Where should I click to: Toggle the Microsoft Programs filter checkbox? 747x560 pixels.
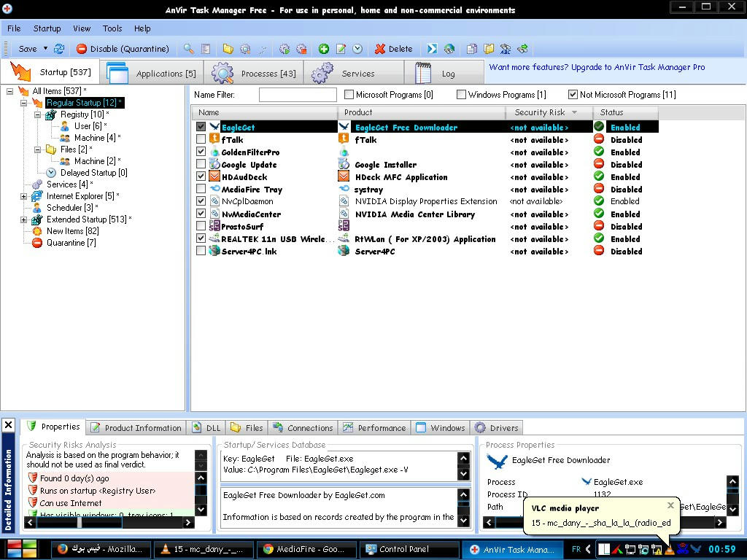click(x=349, y=94)
